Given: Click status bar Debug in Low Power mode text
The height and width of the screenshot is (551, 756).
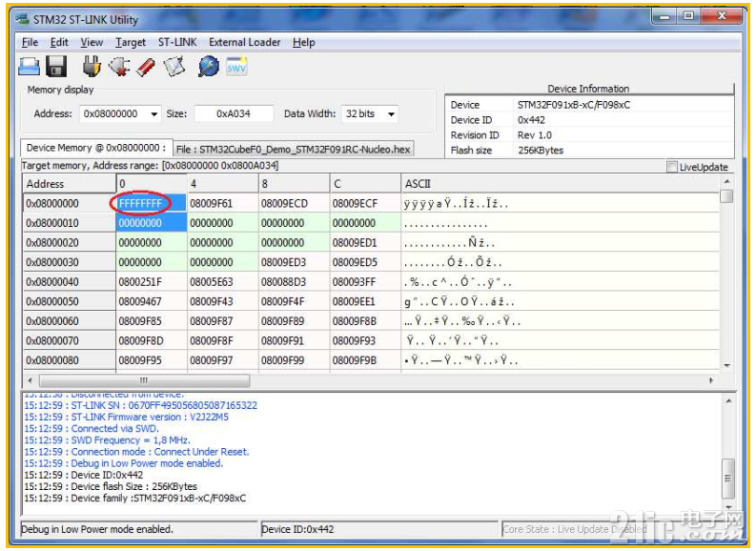Looking at the screenshot, I should pos(97,529).
